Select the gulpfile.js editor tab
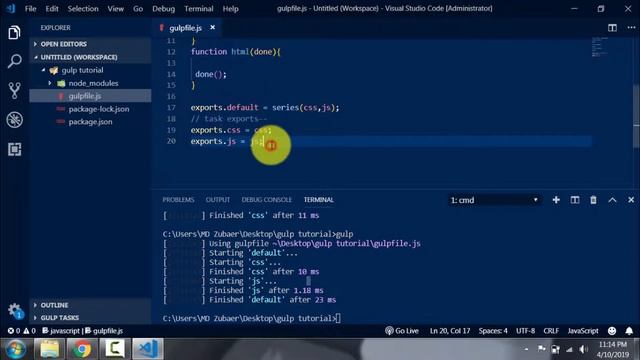This screenshot has width=640, height=360. (x=185, y=28)
